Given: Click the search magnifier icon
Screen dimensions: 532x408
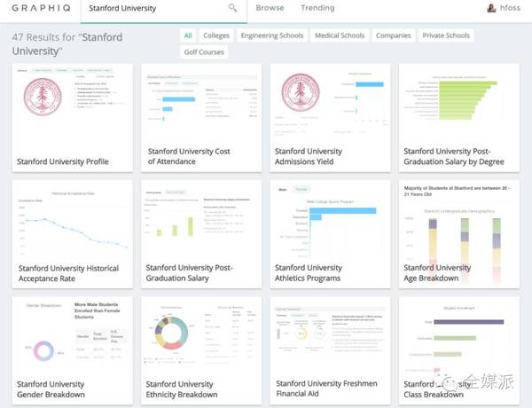Looking at the screenshot, I should coord(232,7).
